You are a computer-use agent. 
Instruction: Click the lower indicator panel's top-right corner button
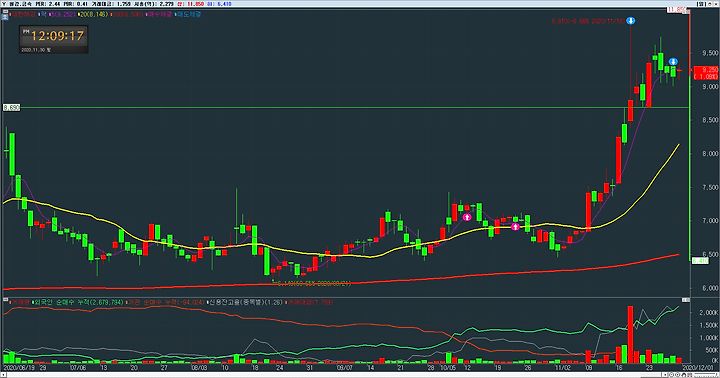pyautogui.click(x=686, y=300)
